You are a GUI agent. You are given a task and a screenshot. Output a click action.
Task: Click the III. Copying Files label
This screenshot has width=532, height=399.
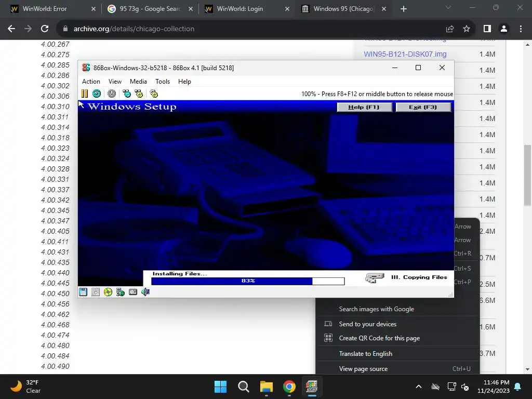tap(419, 277)
